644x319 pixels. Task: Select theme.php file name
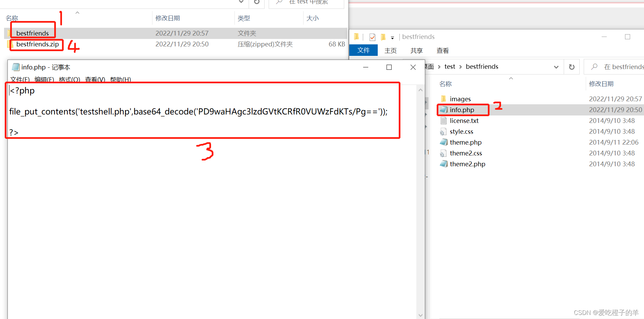point(466,142)
